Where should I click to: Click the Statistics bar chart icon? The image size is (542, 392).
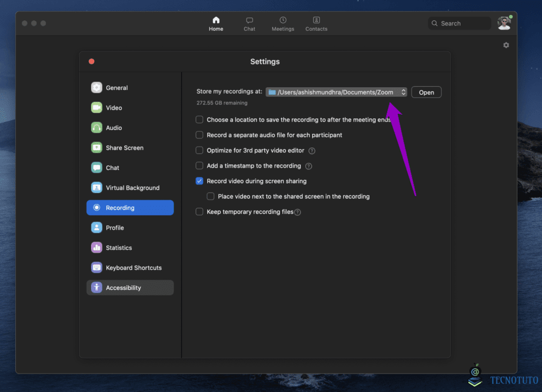pyautogui.click(x=96, y=247)
